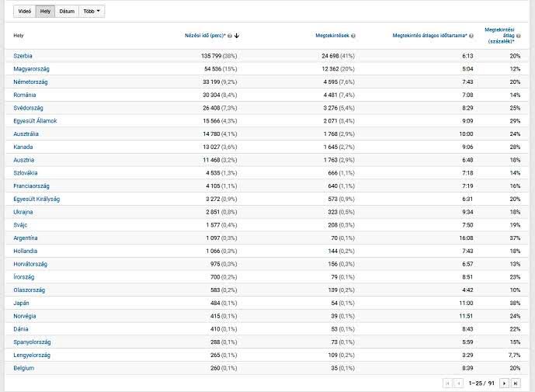Viewport: 535px width, 392px height.
Task: Select the Hely tab
Action: 45,12
